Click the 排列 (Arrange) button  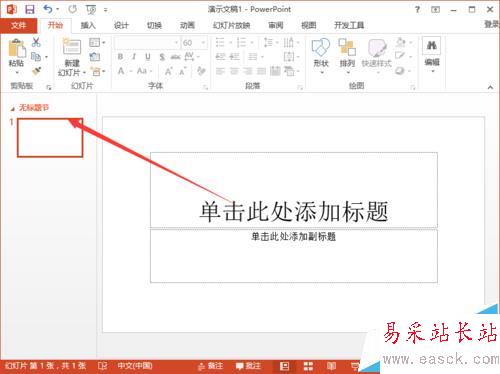pos(347,55)
